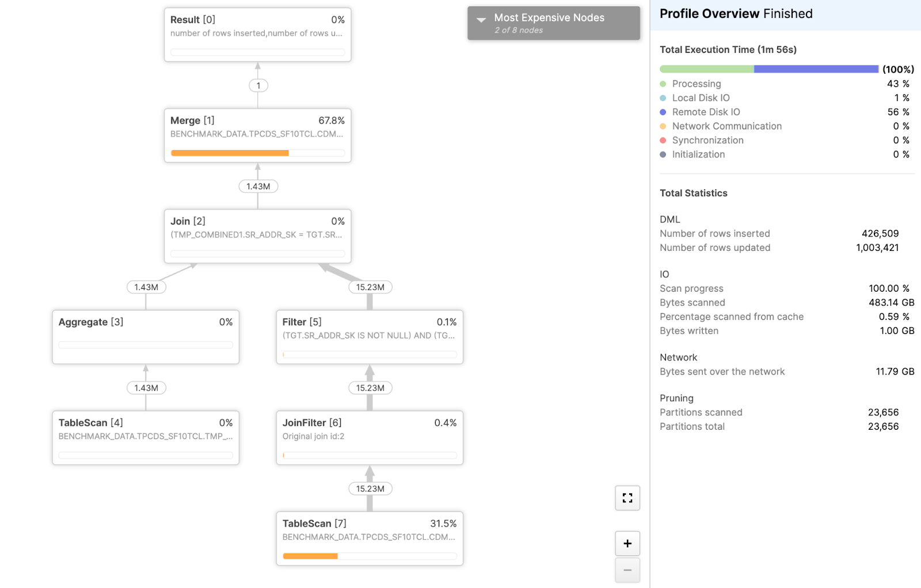Click the green Processing legend dot
The image size is (921, 588).
pos(663,84)
